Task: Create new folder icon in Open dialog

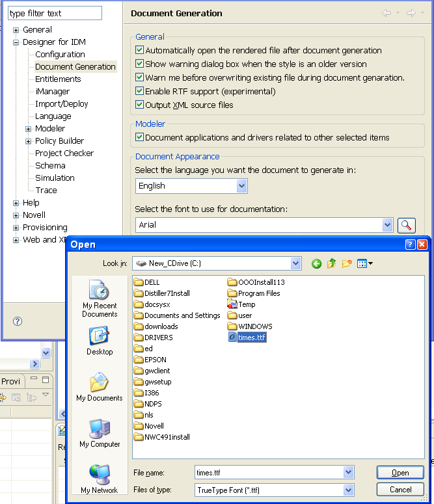Action: [347, 264]
